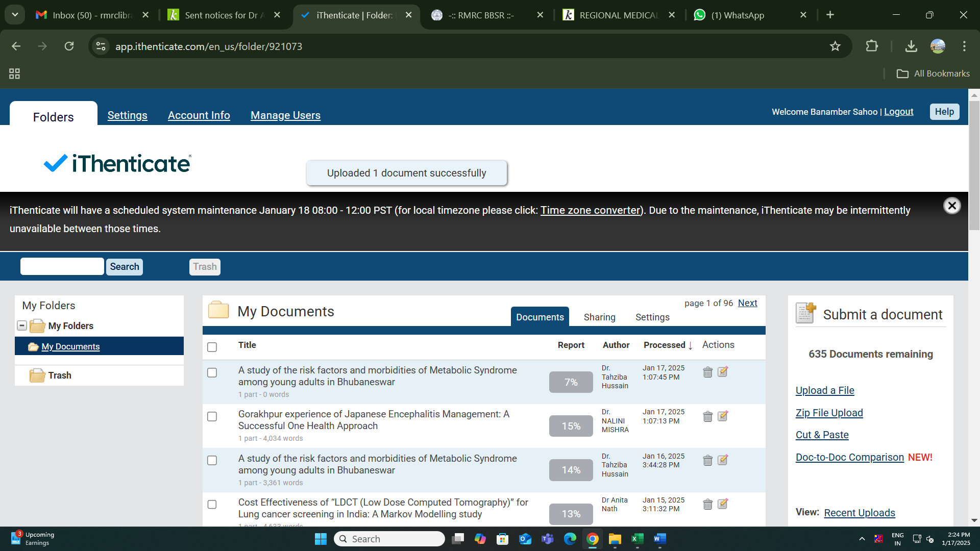Open the Manage Users menu item
The width and height of the screenshot is (980, 551).
285,115
